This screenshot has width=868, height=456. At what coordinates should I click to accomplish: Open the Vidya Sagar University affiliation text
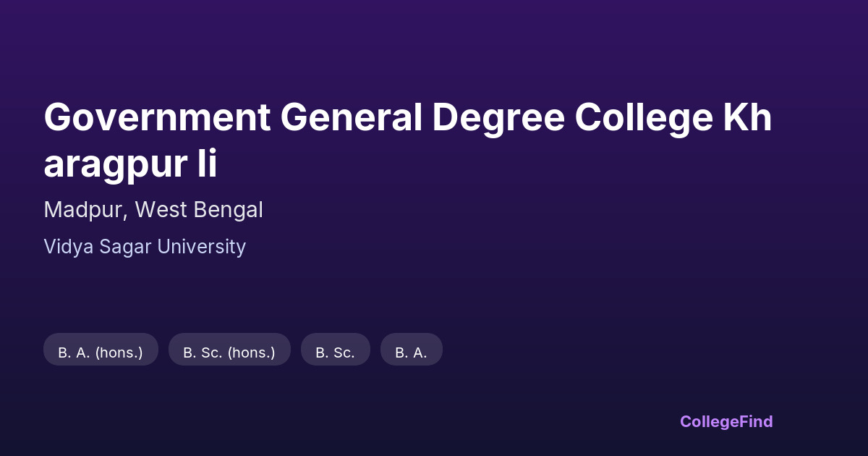[x=145, y=247]
